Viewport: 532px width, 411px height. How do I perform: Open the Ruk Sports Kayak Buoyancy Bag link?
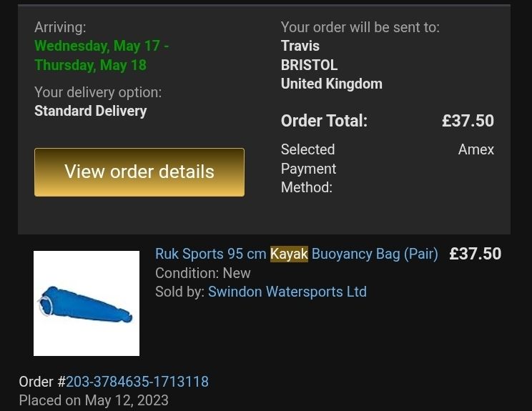[297, 254]
